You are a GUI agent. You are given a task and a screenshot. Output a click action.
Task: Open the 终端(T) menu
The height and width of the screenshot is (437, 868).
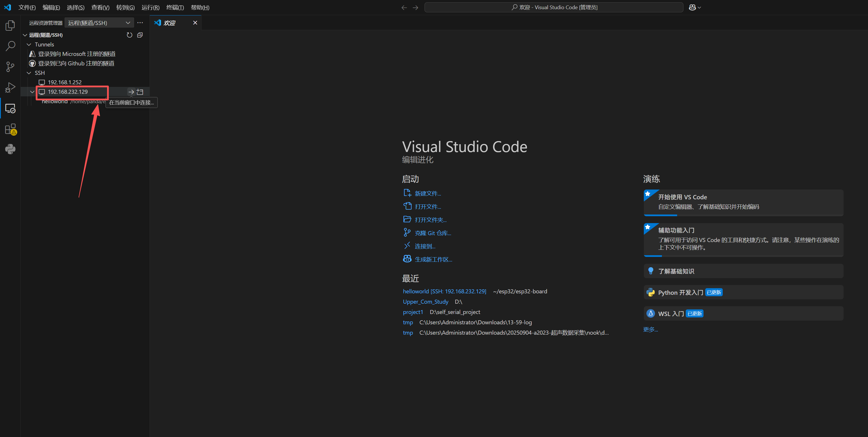click(175, 7)
